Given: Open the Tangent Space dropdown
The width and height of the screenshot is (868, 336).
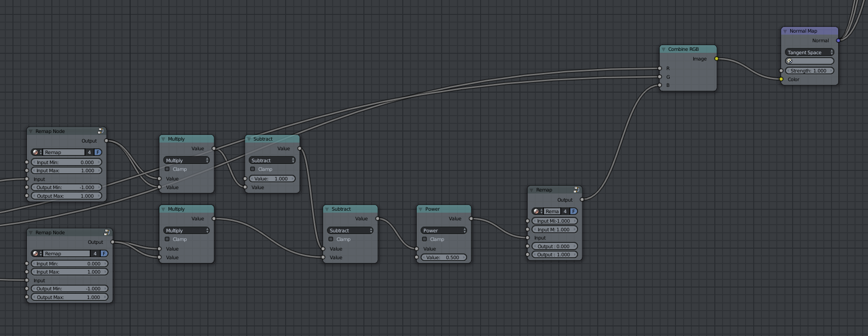Looking at the screenshot, I should coord(809,52).
